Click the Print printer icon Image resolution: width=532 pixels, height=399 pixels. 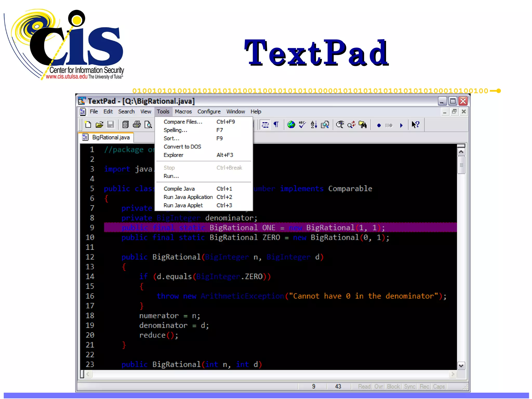tap(137, 125)
